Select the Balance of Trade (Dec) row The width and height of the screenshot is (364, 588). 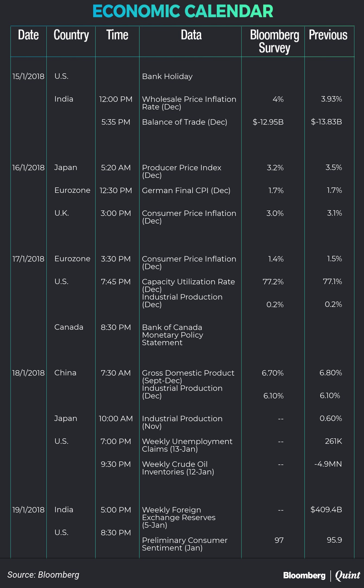184,122
